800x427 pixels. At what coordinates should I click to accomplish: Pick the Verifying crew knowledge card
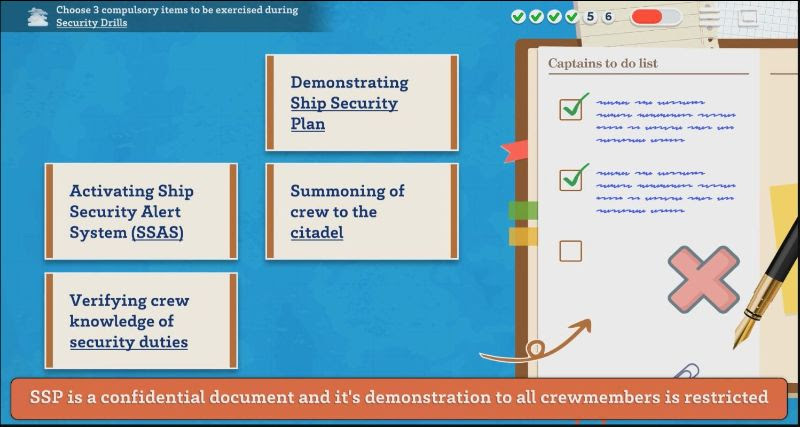141,320
